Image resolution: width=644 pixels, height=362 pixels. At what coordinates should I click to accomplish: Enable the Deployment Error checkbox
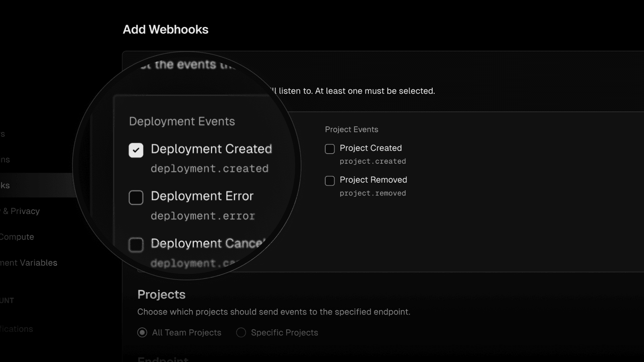click(x=136, y=197)
